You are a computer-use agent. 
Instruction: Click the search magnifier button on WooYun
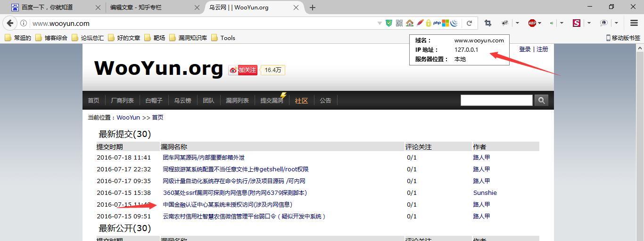pyautogui.click(x=541, y=100)
